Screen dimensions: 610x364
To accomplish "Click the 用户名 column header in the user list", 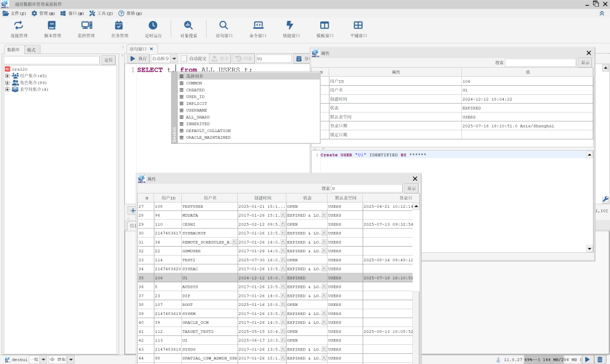I will (x=210, y=198).
